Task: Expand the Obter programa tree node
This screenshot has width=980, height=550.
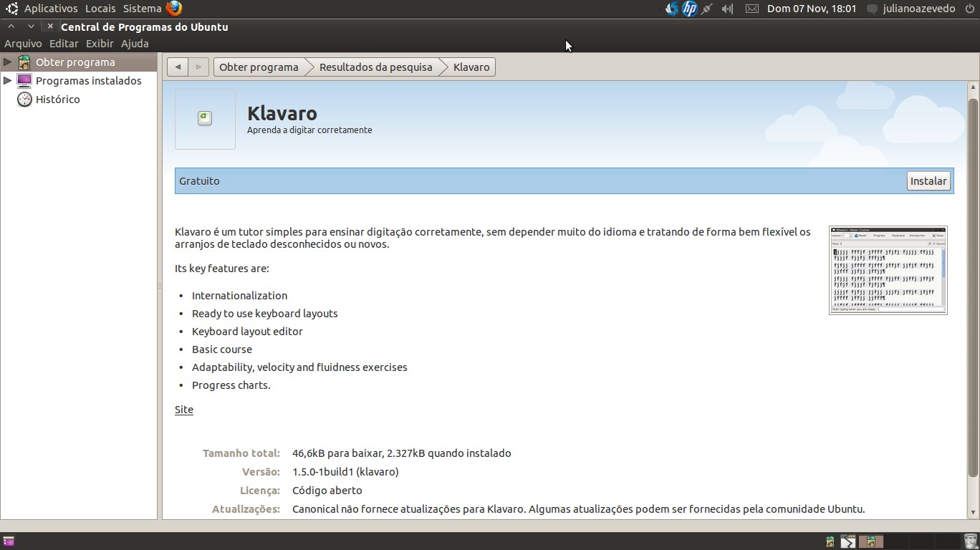Action: pyautogui.click(x=7, y=62)
